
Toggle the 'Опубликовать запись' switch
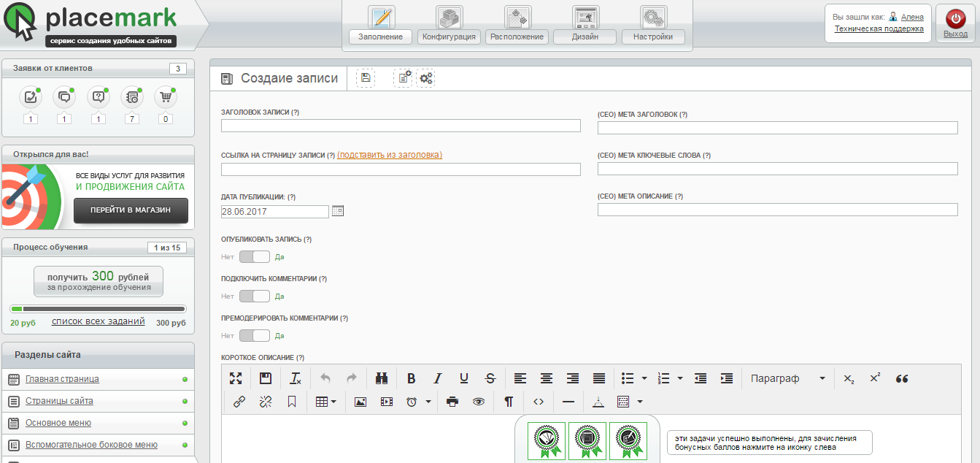tap(255, 256)
